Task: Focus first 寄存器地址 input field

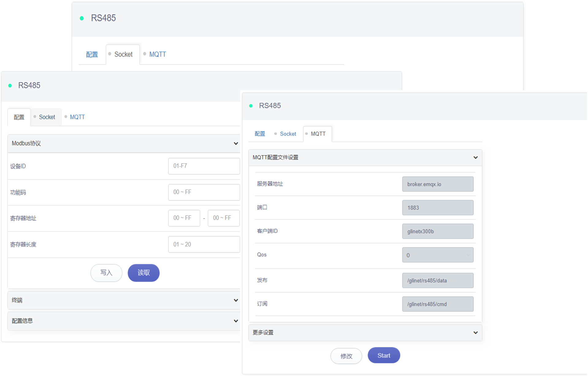Action: 184,218
